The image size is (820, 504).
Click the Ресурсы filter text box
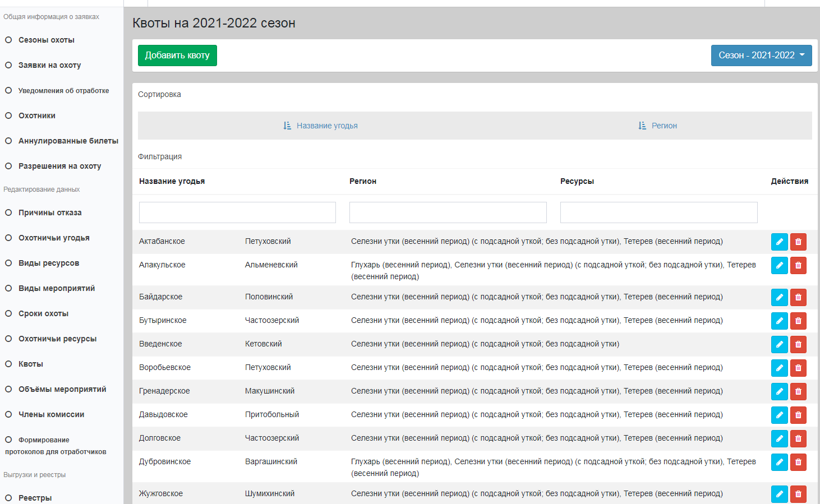click(x=658, y=212)
